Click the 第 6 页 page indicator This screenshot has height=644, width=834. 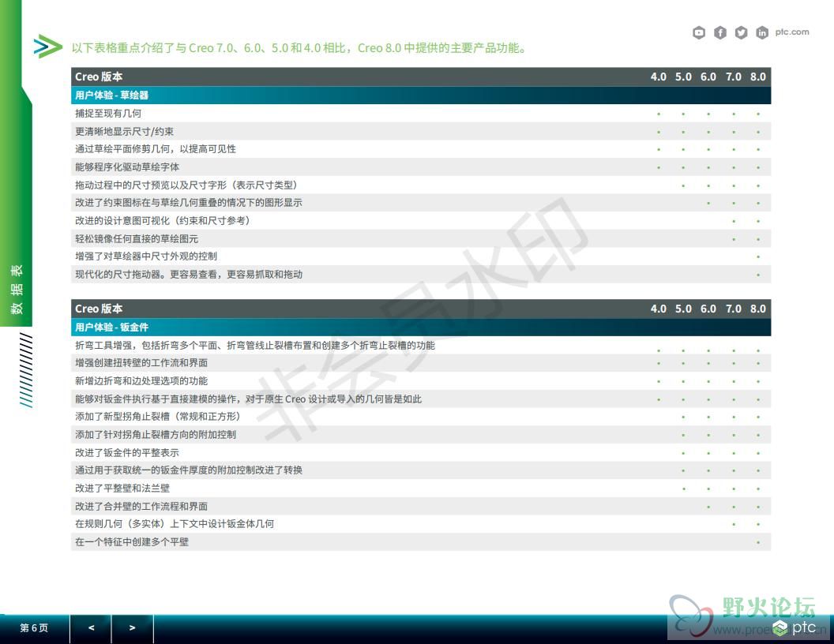pos(34,628)
